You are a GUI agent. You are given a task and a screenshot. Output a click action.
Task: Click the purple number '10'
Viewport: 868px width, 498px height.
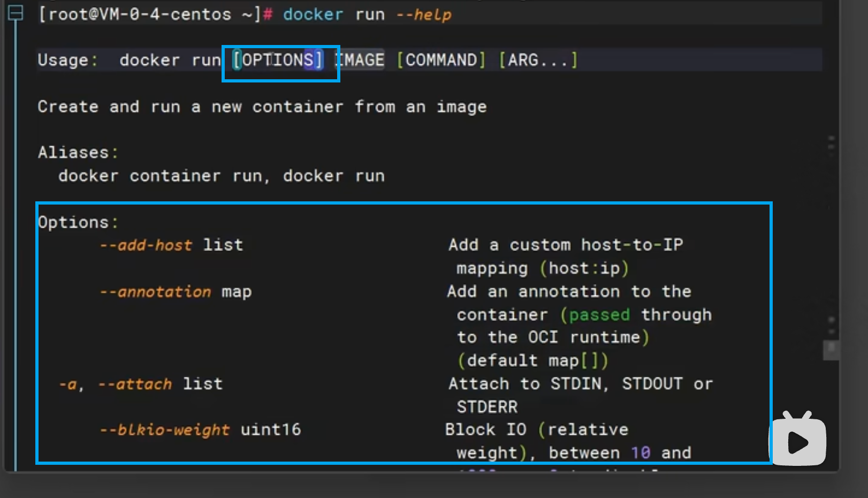[641, 453]
